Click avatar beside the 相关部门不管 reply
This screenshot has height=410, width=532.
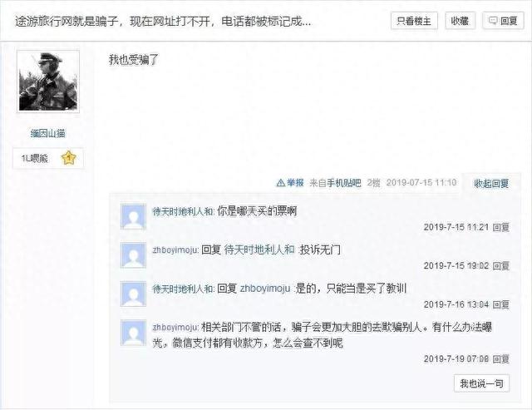coord(133,333)
